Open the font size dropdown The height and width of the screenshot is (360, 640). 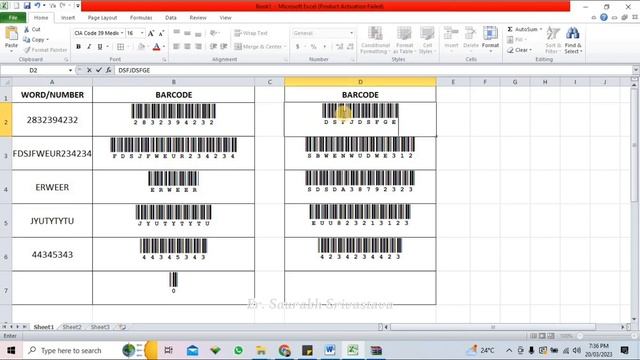pyautogui.click(x=142, y=33)
